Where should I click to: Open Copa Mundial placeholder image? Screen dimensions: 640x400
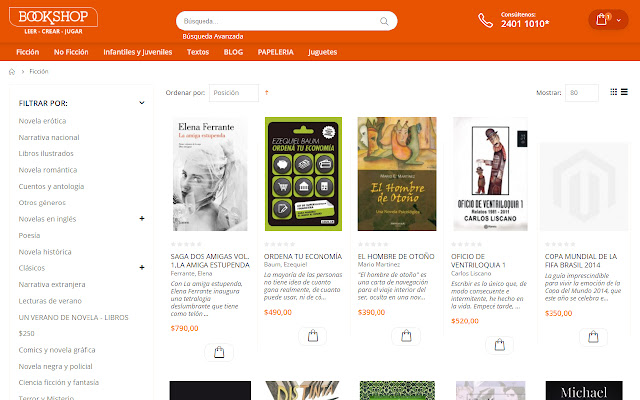(x=584, y=187)
